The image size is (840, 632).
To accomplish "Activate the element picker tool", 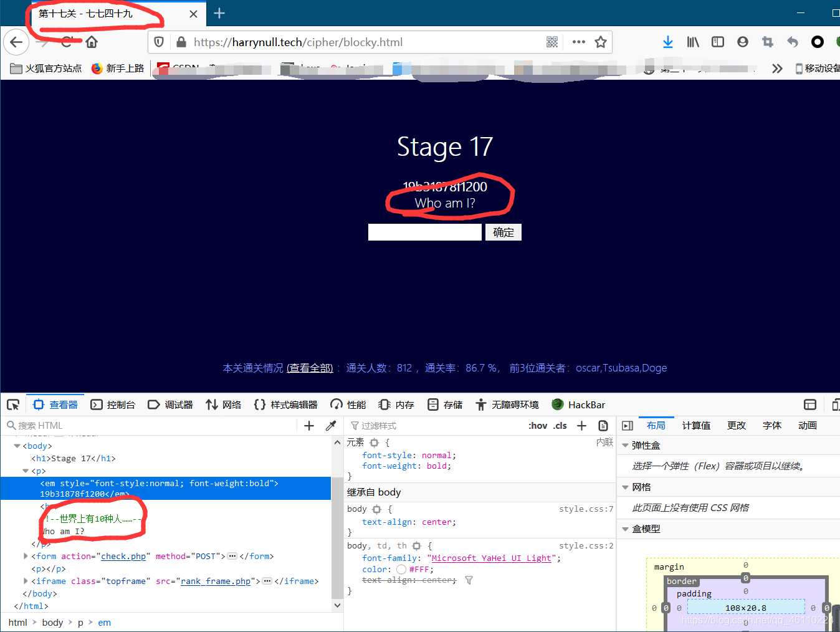I will click(12, 405).
